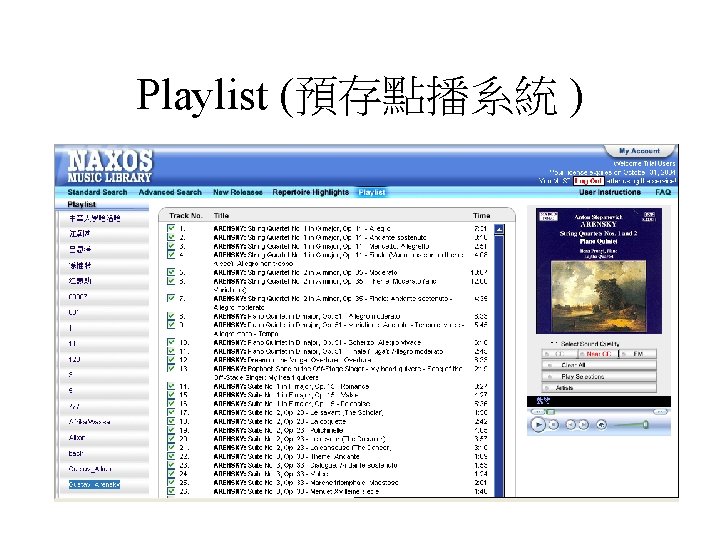Click the Title column header
Screen dimensions: 720x540
[x=221, y=215]
